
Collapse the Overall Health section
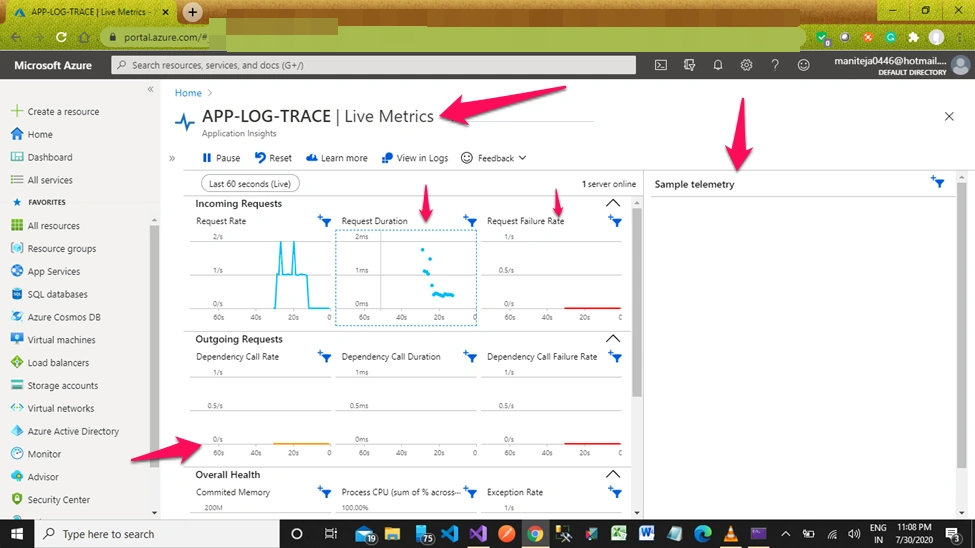tap(612, 475)
